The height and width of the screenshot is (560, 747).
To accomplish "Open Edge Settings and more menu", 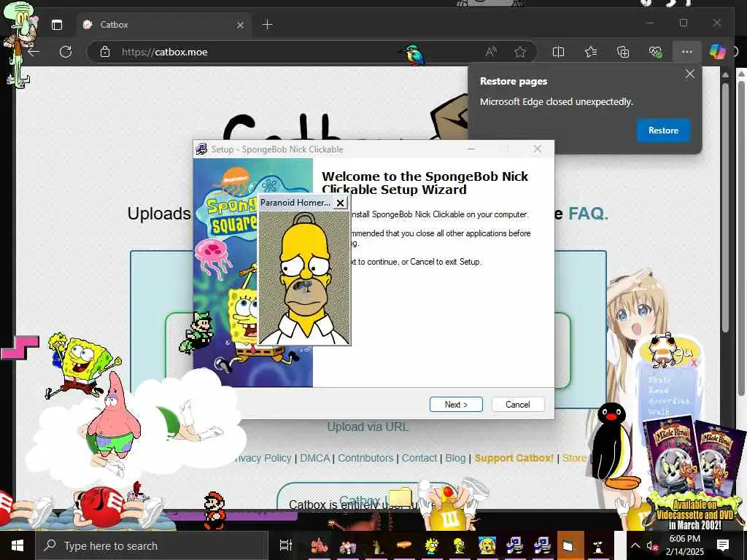I will click(x=687, y=52).
